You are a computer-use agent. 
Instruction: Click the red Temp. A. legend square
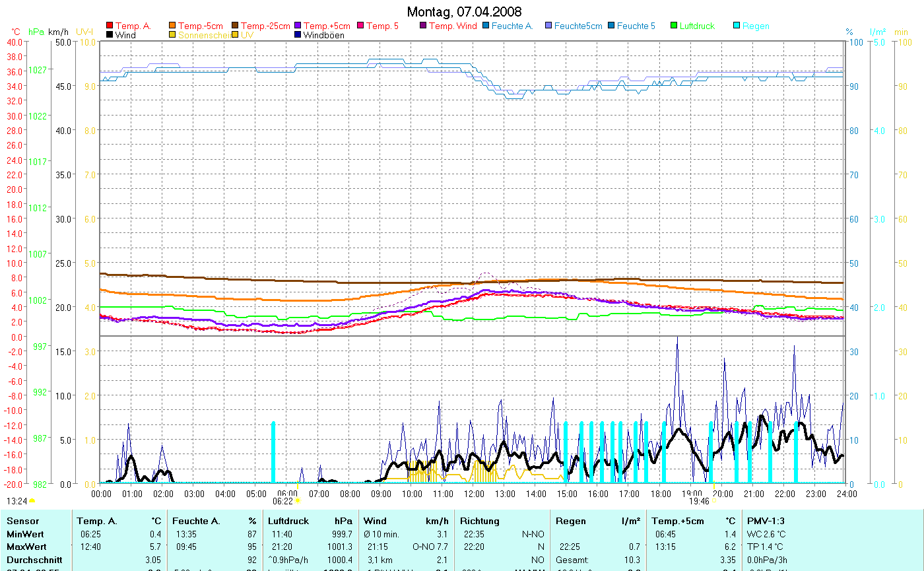(x=110, y=26)
